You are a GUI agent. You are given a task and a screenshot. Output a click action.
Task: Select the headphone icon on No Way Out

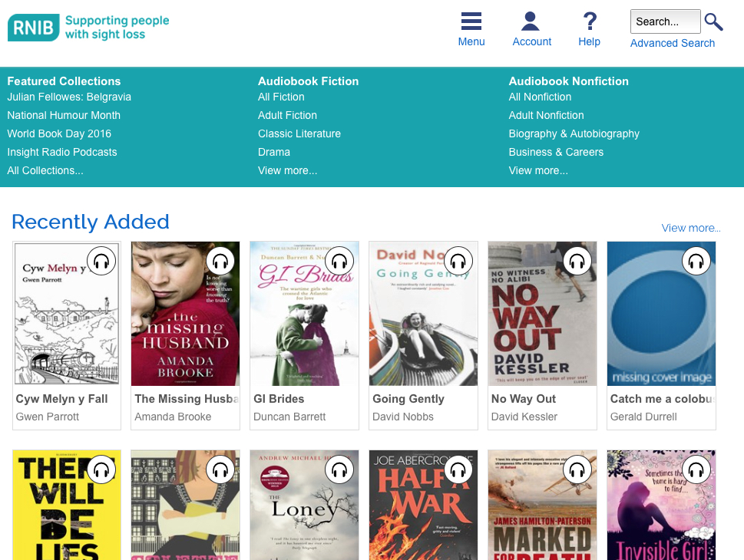tap(577, 261)
